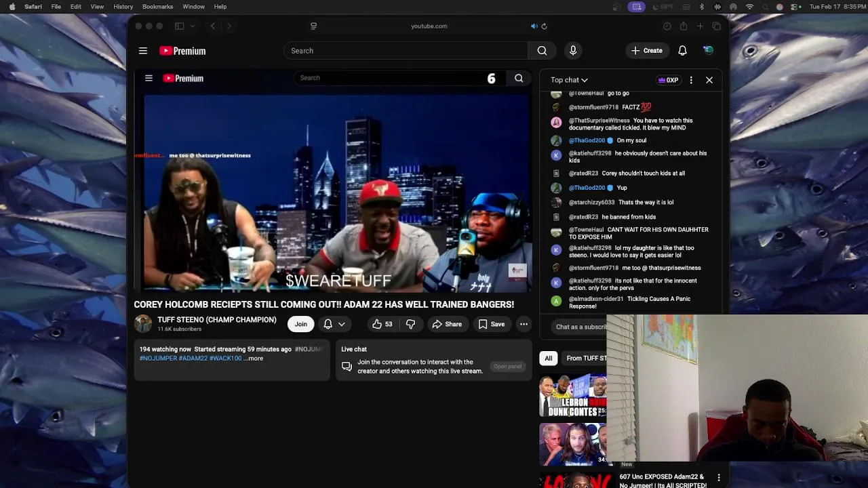Expand the Top chat mode dropdown
Screen dimensions: 868x488
(569, 80)
